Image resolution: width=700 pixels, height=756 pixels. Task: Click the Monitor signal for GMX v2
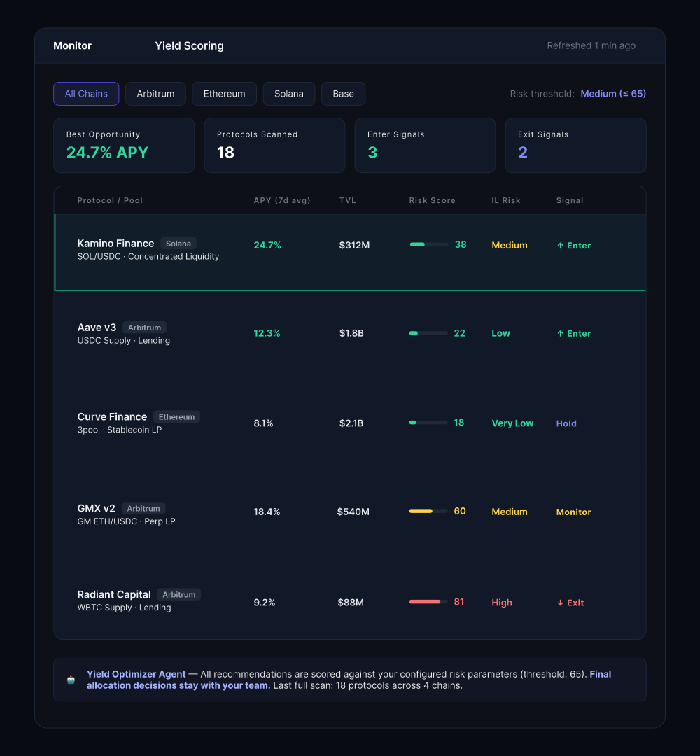click(574, 512)
